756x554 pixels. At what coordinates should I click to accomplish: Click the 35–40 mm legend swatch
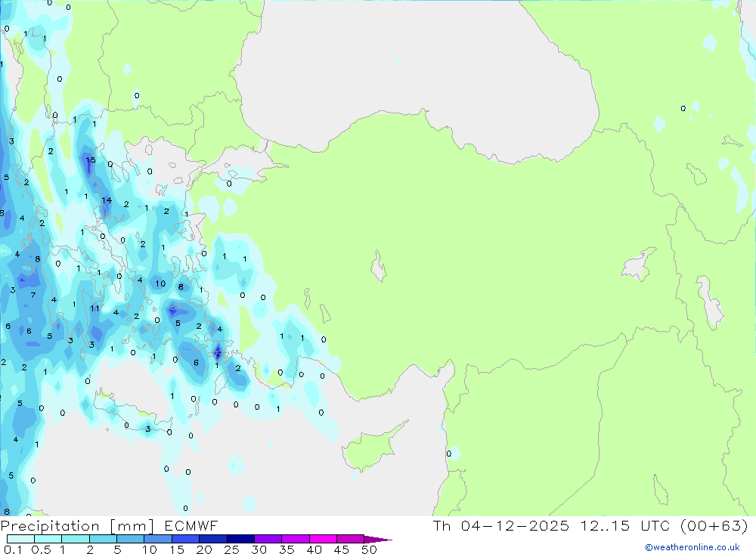coord(296,539)
